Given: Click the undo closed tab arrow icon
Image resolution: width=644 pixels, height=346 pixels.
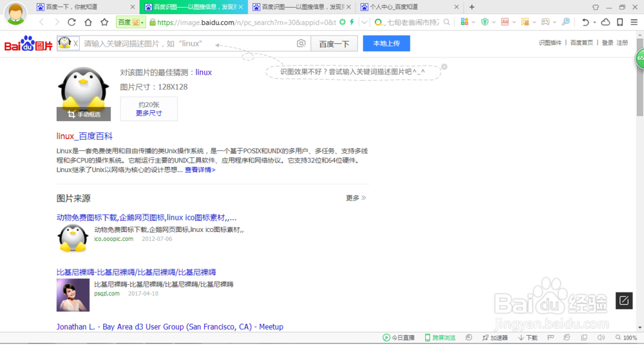Looking at the screenshot, I should click(x=585, y=22).
